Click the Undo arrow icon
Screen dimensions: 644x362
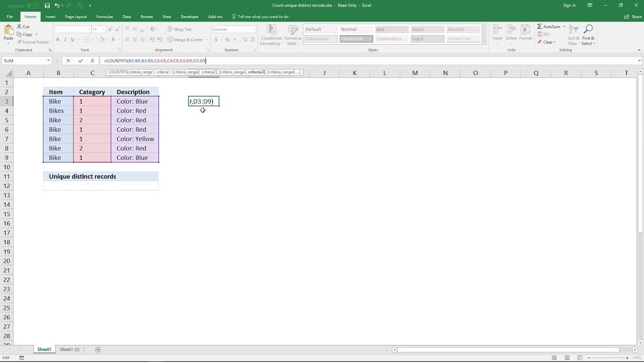(57, 6)
